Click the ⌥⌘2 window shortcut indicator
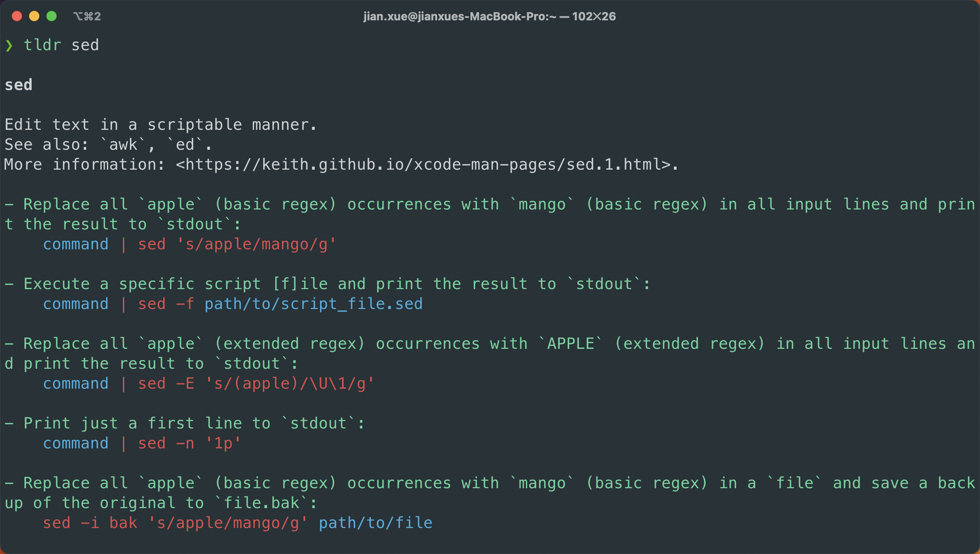The image size is (980, 554). point(87,16)
